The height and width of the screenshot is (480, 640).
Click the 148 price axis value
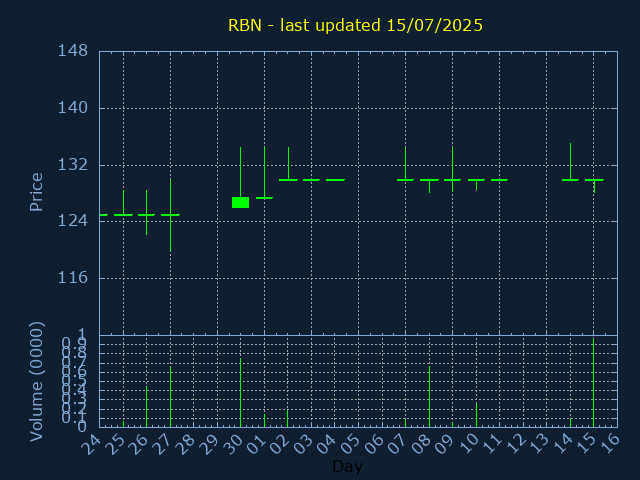pos(73,51)
